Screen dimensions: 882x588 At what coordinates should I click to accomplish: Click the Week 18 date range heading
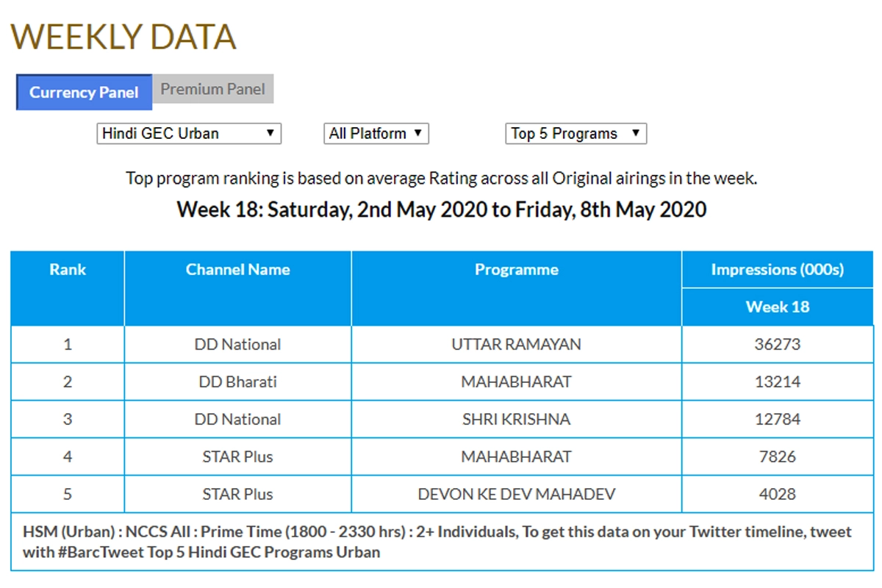[x=441, y=209]
